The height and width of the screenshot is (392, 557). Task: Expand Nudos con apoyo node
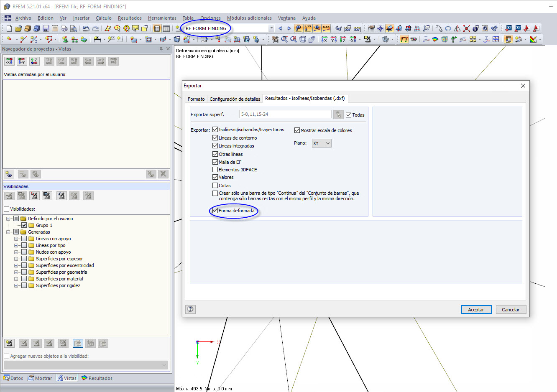tap(16, 252)
